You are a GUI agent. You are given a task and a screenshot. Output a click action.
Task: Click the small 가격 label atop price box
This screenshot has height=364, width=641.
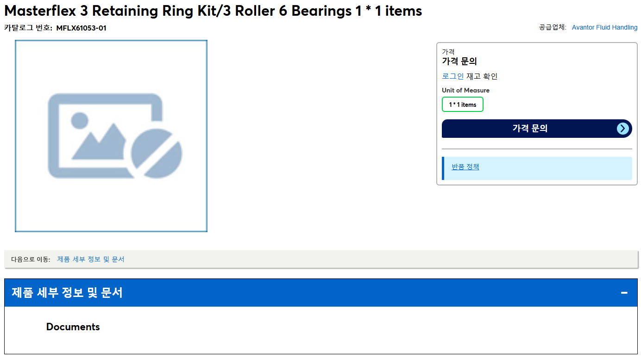click(448, 52)
